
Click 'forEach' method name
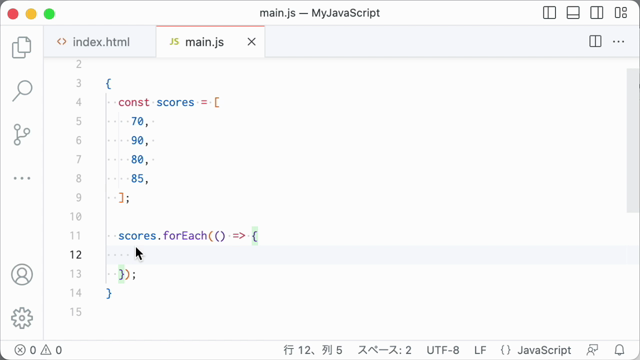click(185, 236)
